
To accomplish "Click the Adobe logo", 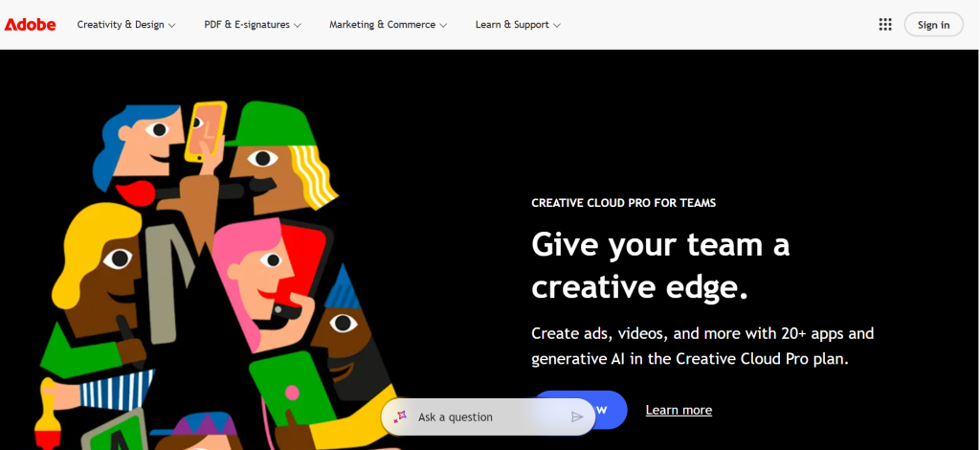I will pos(31,25).
